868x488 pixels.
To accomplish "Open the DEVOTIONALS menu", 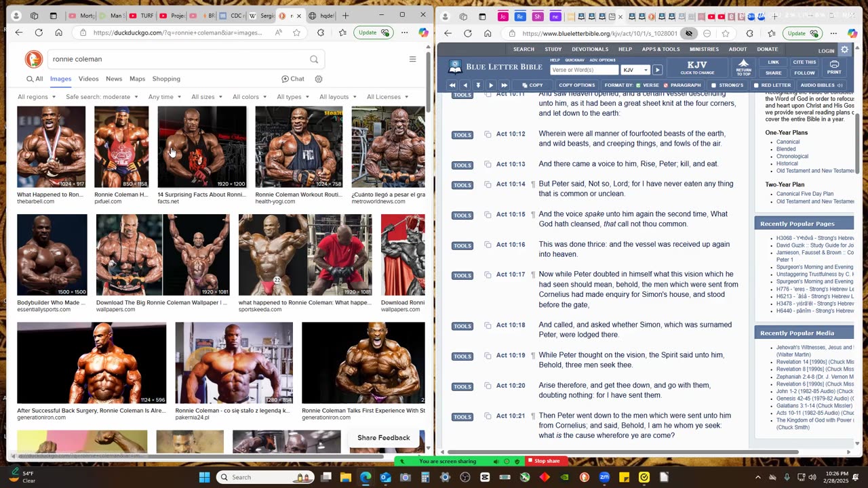I will click(590, 49).
